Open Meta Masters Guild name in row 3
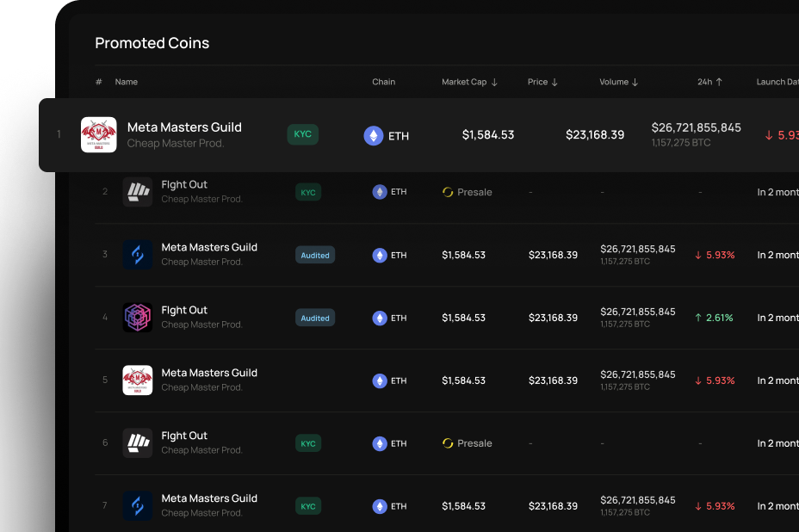 (x=209, y=247)
